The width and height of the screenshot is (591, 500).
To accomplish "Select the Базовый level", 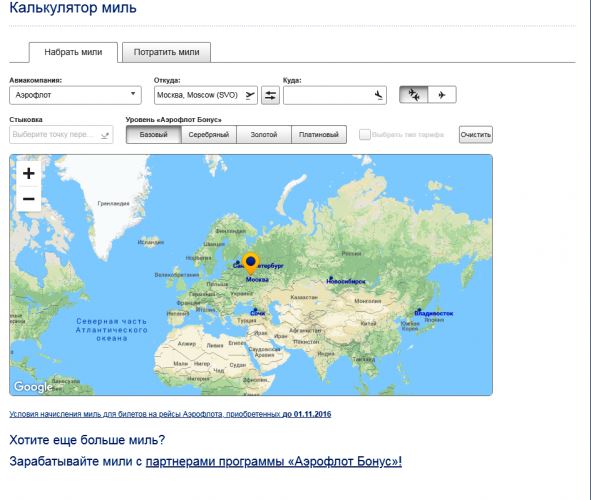I will tap(153, 135).
